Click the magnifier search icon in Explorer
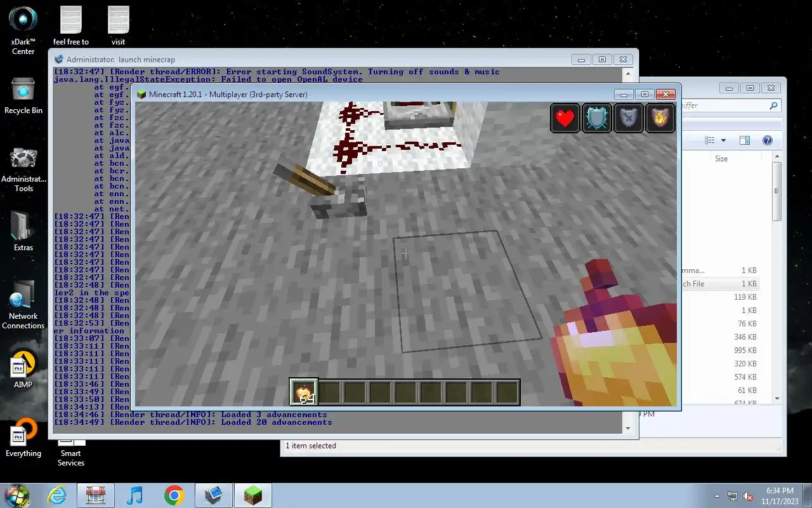Image resolution: width=812 pixels, height=508 pixels. click(x=773, y=105)
